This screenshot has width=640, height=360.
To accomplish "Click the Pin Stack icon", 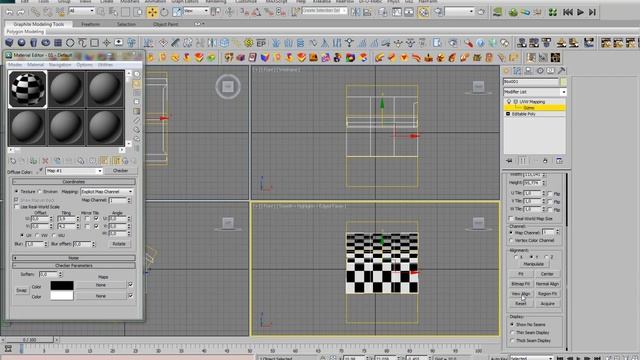I will (x=509, y=161).
